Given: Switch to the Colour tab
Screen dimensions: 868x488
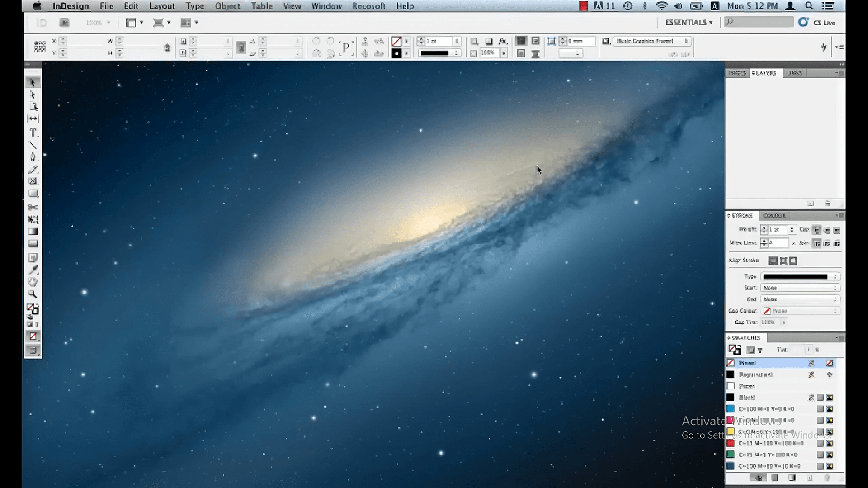Looking at the screenshot, I should (x=774, y=215).
